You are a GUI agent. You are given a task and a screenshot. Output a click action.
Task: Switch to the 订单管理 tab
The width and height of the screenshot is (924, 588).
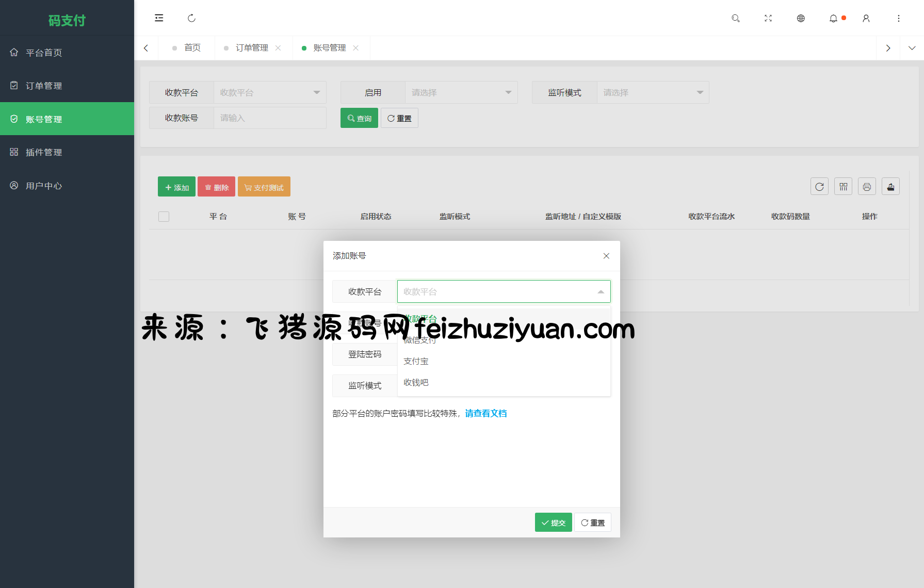click(x=252, y=48)
